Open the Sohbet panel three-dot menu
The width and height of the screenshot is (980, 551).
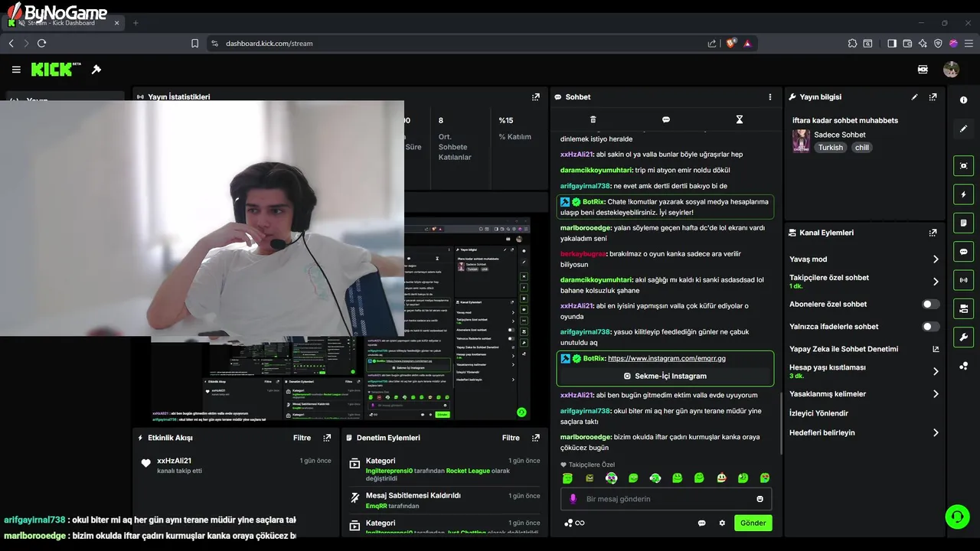click(x=769, y=97)
